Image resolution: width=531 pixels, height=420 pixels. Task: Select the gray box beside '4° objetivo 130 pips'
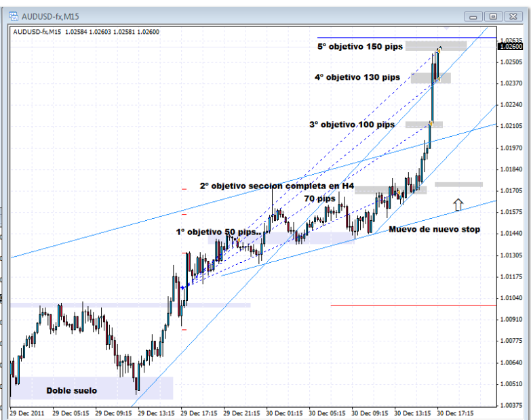(430, 78)
